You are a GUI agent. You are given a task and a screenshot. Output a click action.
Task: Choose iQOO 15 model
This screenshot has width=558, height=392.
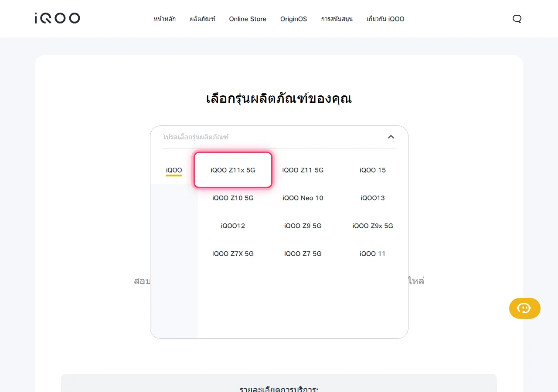(373, 170)
